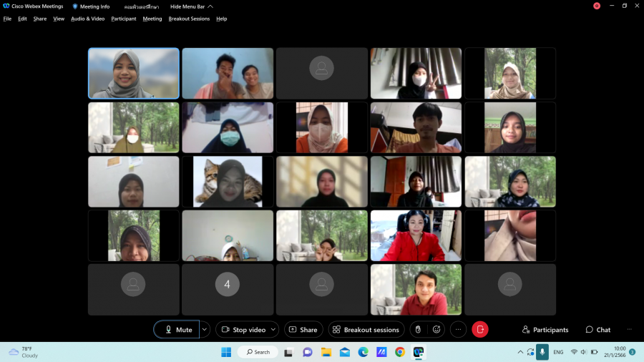Expand the audio options arrow beside Mute

pyautogui.click(x=205, y=329)
